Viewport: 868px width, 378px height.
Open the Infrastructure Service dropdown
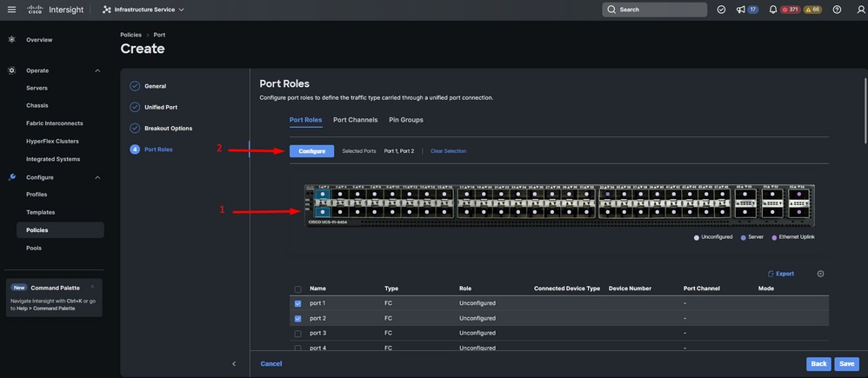144,10
